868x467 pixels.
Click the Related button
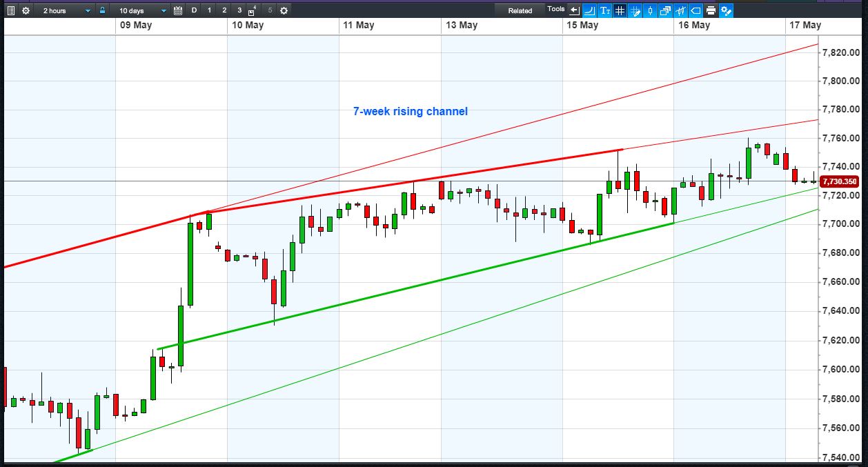(x=520, y=10)
